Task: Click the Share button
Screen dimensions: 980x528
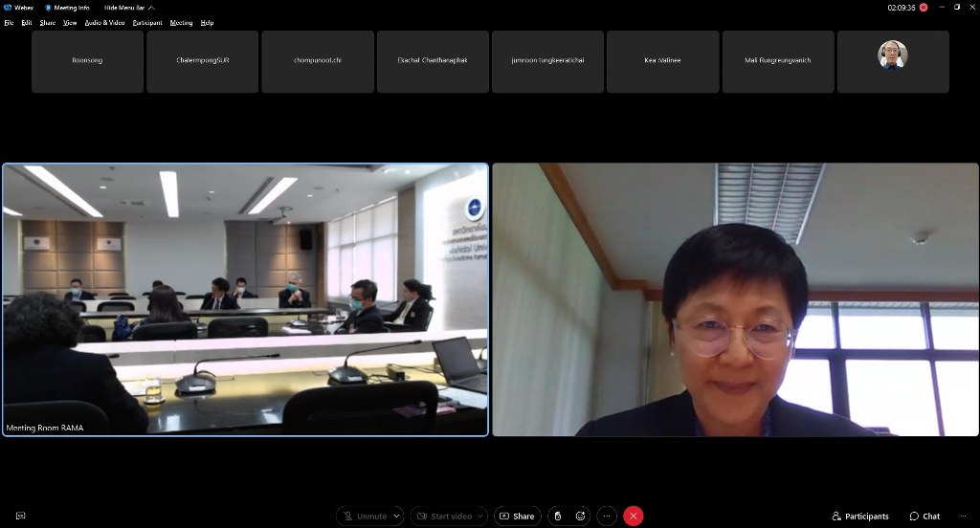Action: (517, 516)
